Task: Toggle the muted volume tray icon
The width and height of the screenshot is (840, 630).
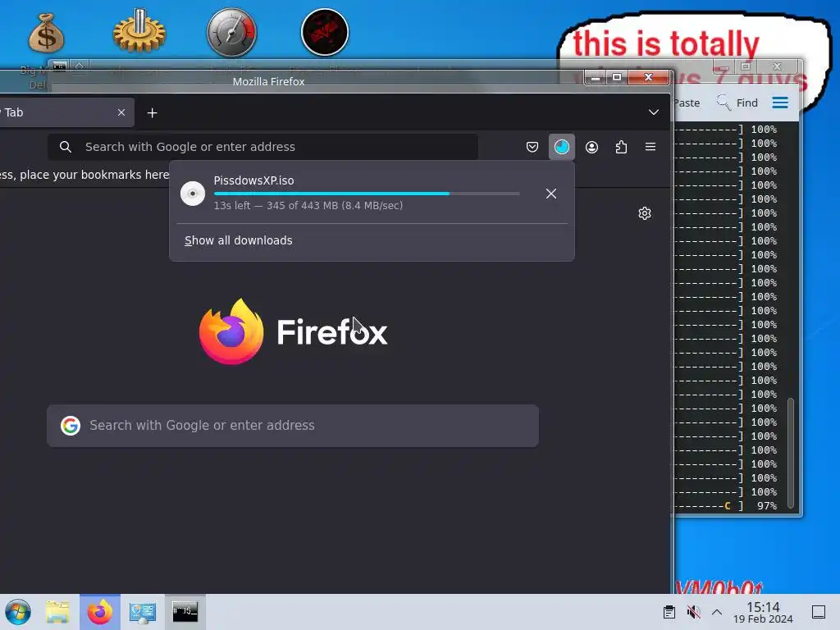Action: pos(693,612)
